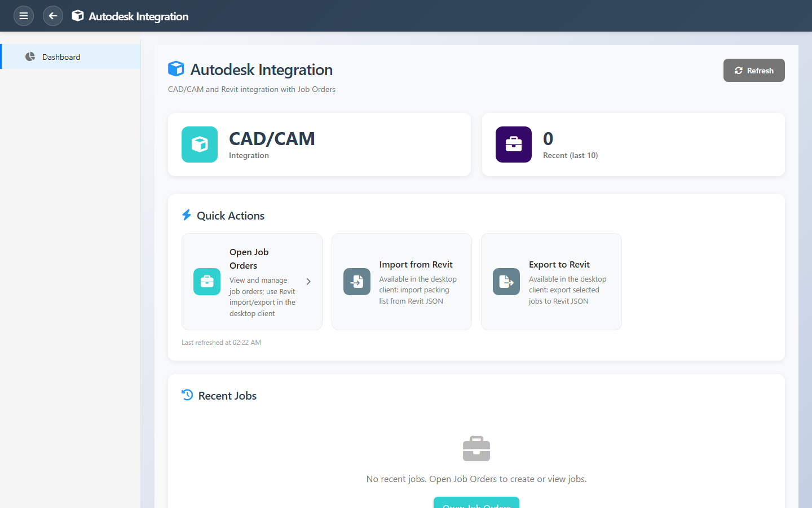Open the Dashboard sidebar item
Viewport: 812px width, 508px height.
pos(61,57)
